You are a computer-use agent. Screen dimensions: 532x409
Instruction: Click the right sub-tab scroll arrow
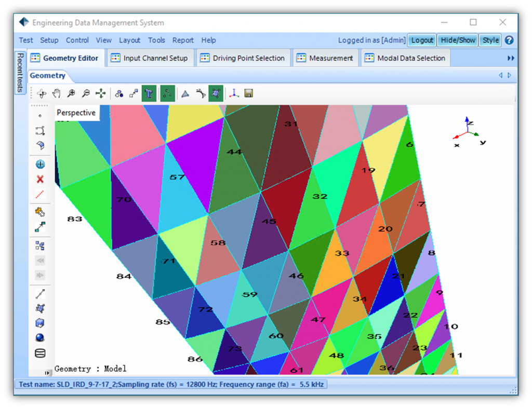(x=509, y=75)
